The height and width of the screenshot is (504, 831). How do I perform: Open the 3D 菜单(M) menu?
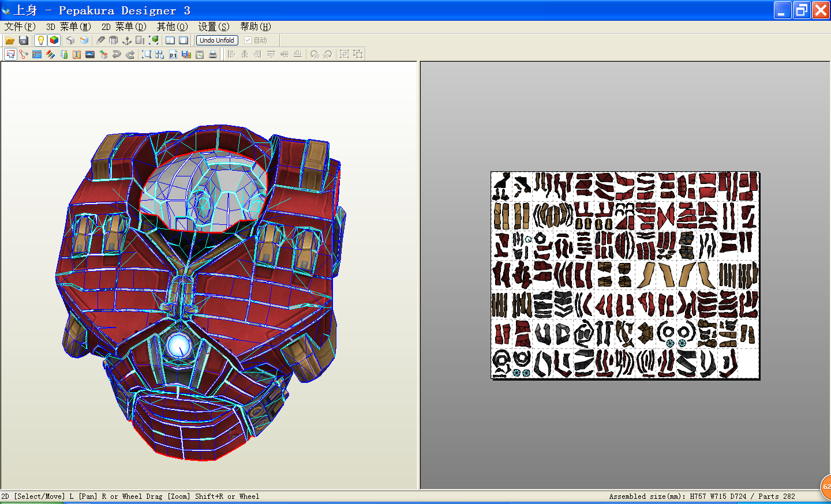[69, 27]
